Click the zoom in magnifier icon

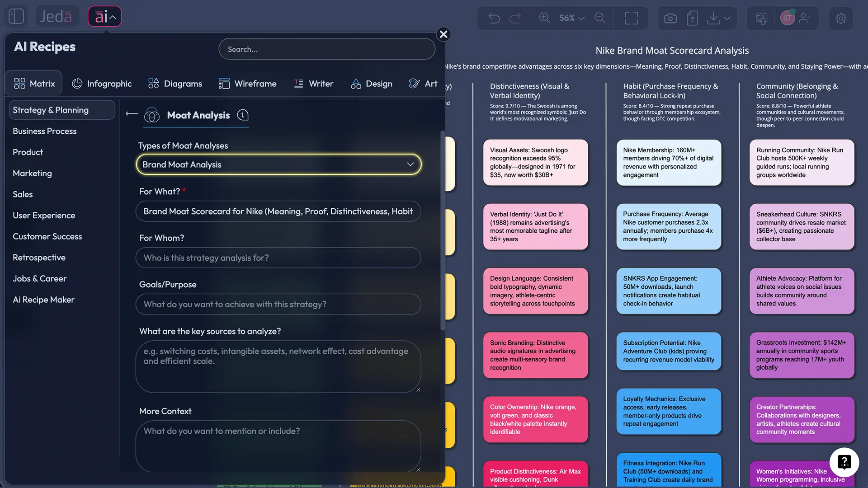pos(544,18)
